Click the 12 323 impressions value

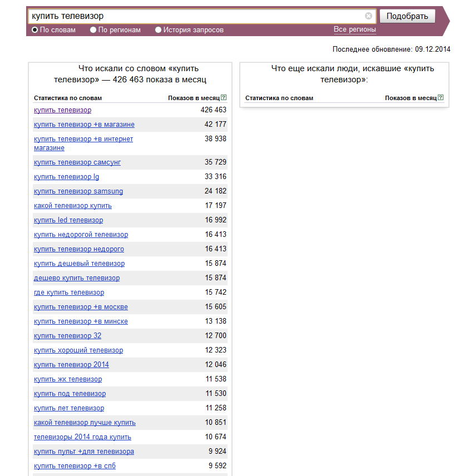pos(215,350)
